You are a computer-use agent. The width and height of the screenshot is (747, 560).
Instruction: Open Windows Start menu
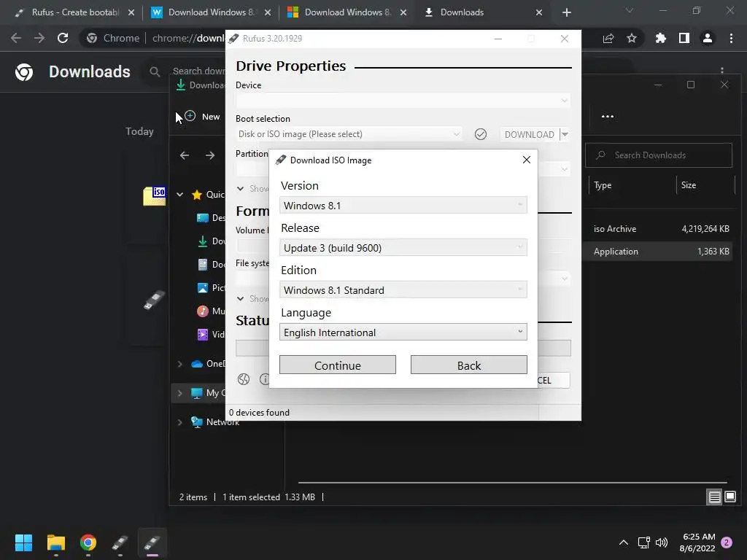[x=23, y=542]
